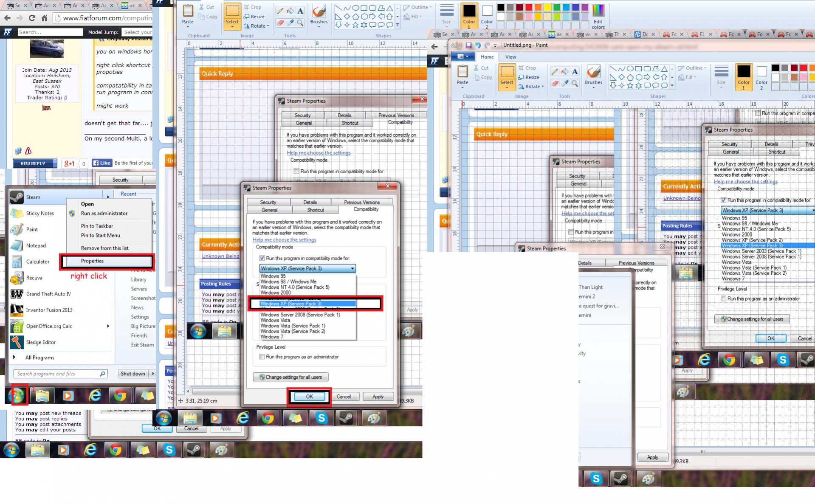Select the Magnifier in the Untitled.png Paint window

(575, 83)
